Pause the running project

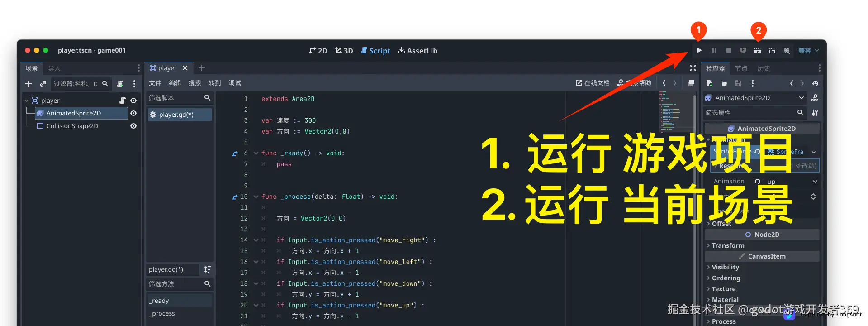point(714,51)
